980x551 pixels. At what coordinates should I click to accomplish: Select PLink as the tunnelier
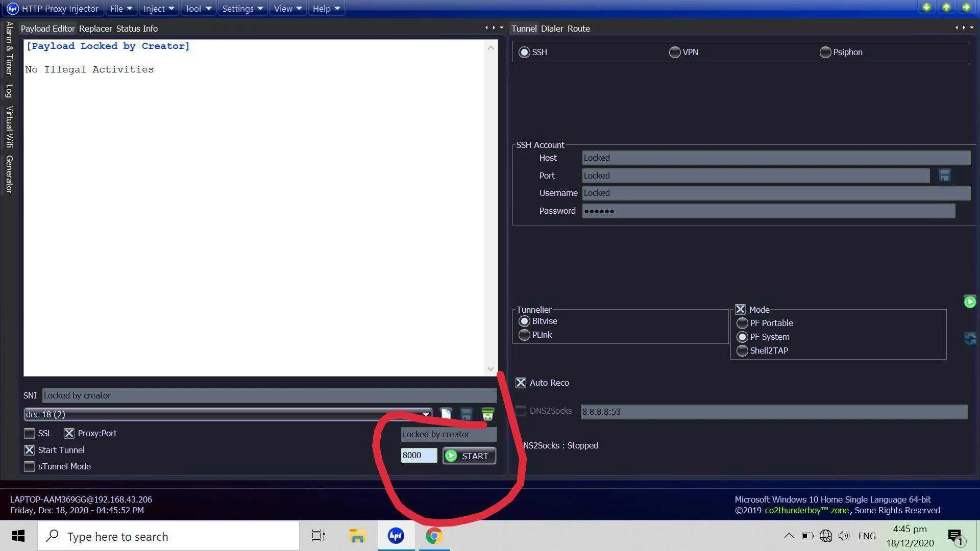tap(535, 335)
